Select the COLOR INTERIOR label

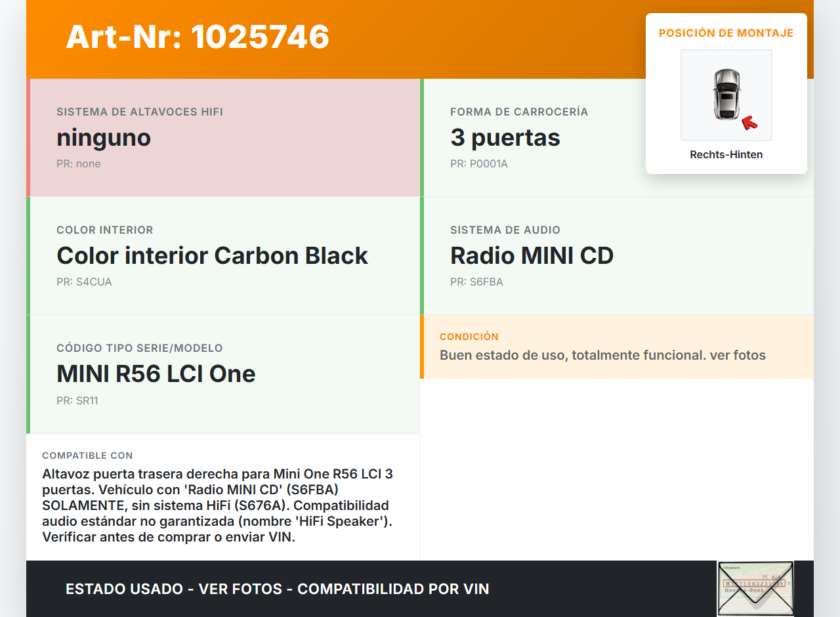tap(105, 230)
